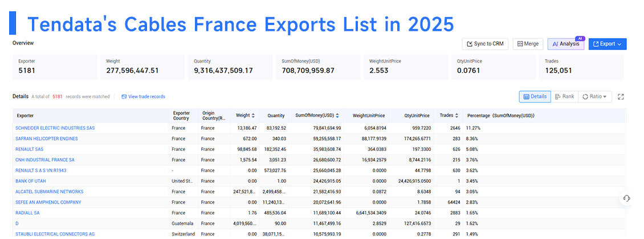The image size is (644, 239).
Task: Click the 24,426,915.0500 QtyUnitPrice cell
Action: [414, 181]
